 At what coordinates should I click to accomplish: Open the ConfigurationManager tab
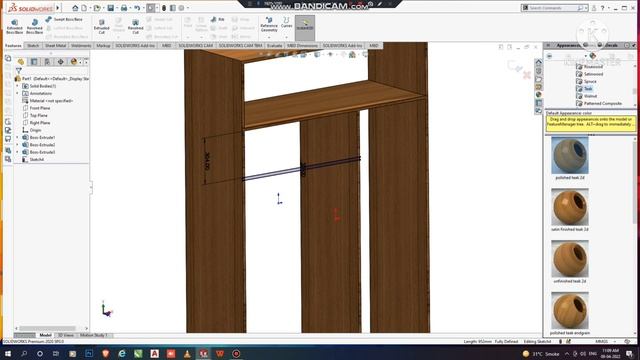tap(47, 62)
